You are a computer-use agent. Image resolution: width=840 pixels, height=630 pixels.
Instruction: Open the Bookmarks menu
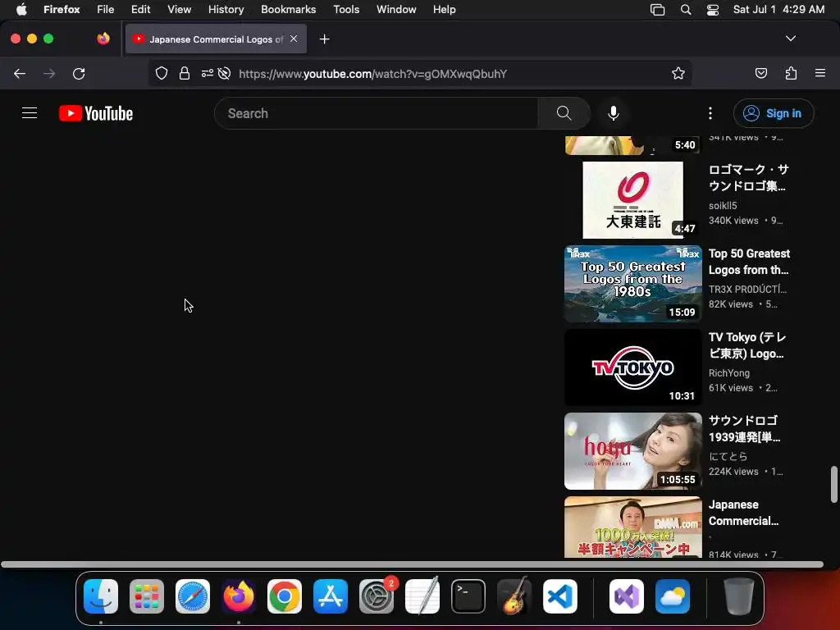click(288, 9)
